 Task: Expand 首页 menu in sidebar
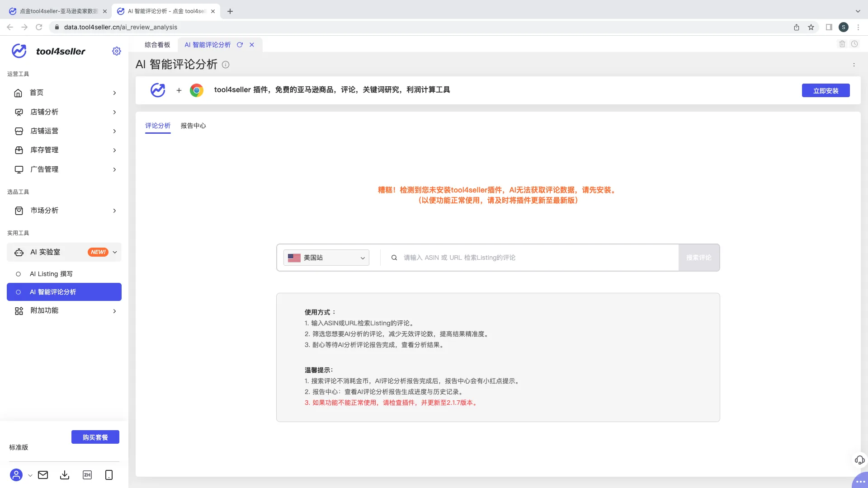pyautogui.click(x=64, y=93)
